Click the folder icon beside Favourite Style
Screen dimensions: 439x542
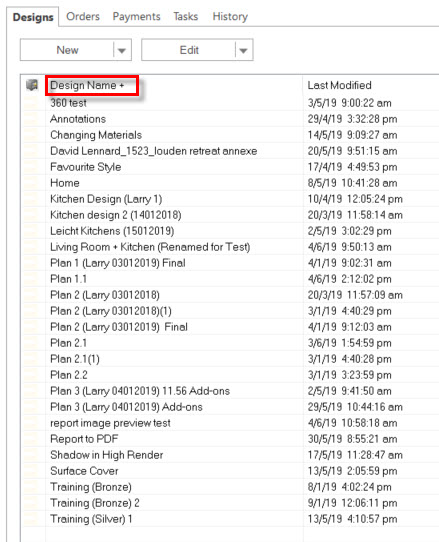(x=30, y=167)
